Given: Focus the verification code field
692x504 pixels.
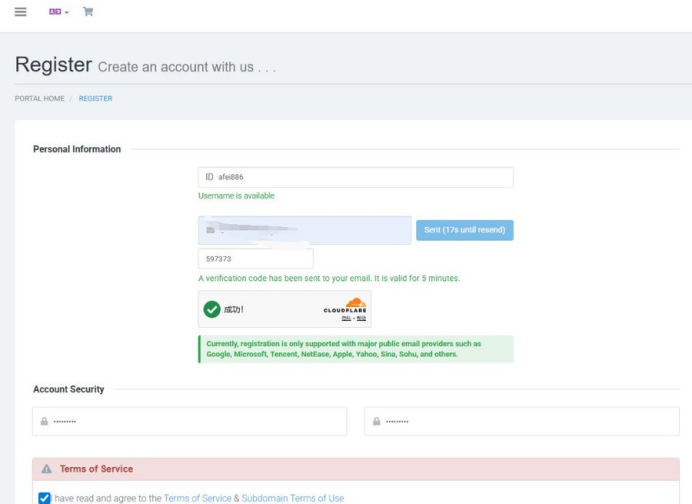Looking at the screenshot, I should (256, 259).
